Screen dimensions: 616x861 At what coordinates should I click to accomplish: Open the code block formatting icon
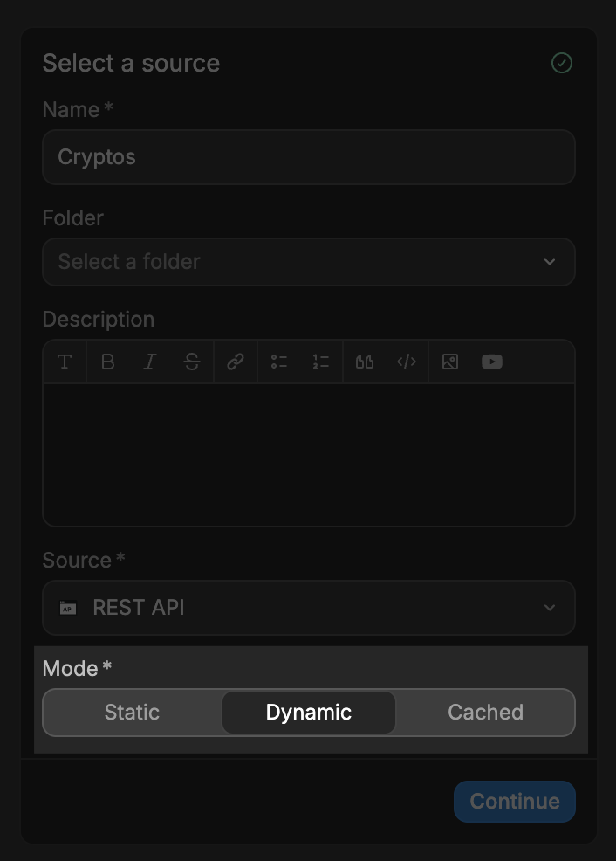point(406,361)
